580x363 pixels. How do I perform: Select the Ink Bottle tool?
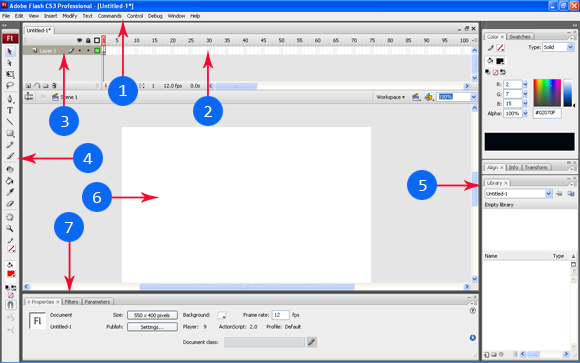tap(10, 169)
